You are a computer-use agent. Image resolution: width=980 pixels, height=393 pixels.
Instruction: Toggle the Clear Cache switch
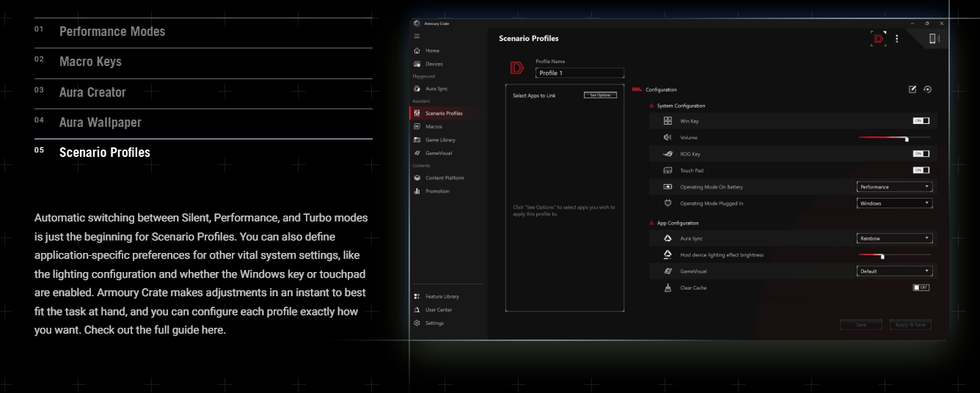coord(921,287)
